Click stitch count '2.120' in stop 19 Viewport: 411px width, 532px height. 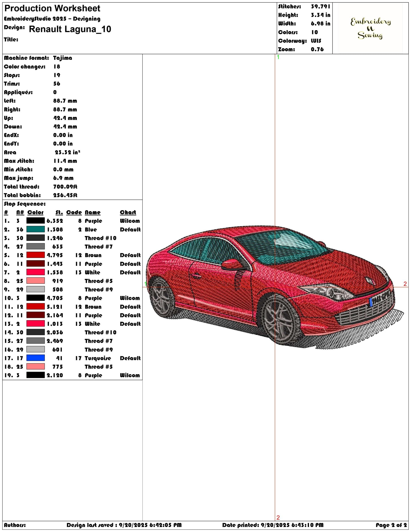[x=55, y=375]
